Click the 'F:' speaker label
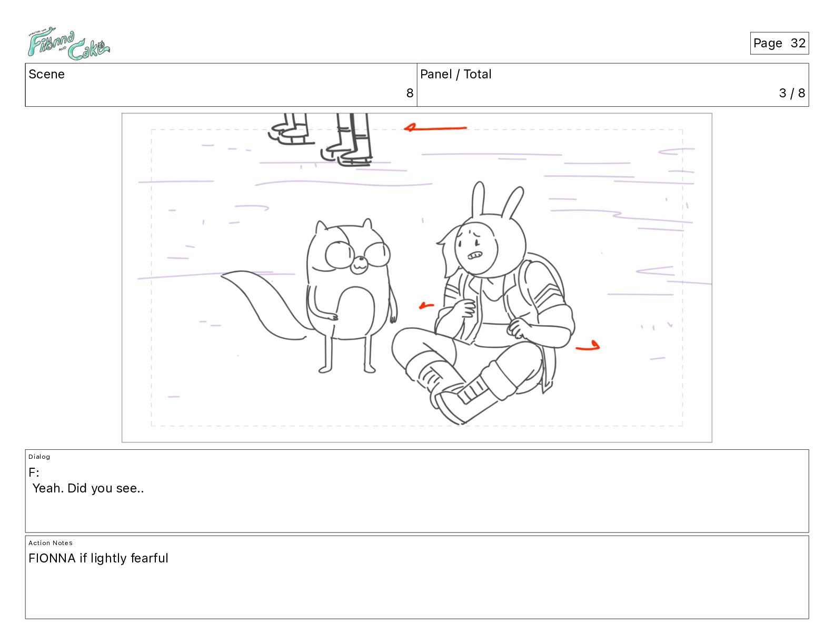834x644 pixels. pyautogui.click(x=34, y=472)
